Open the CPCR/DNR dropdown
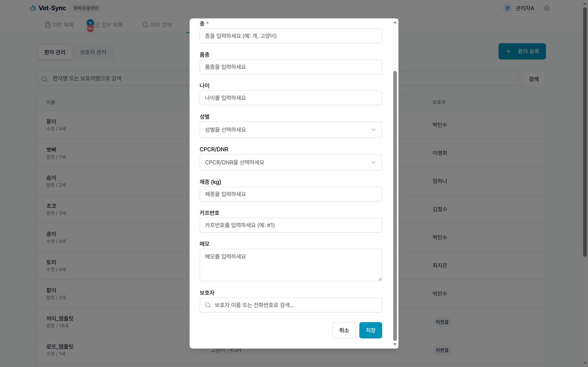The image size is (588, 367). click(x=291, y=162)
